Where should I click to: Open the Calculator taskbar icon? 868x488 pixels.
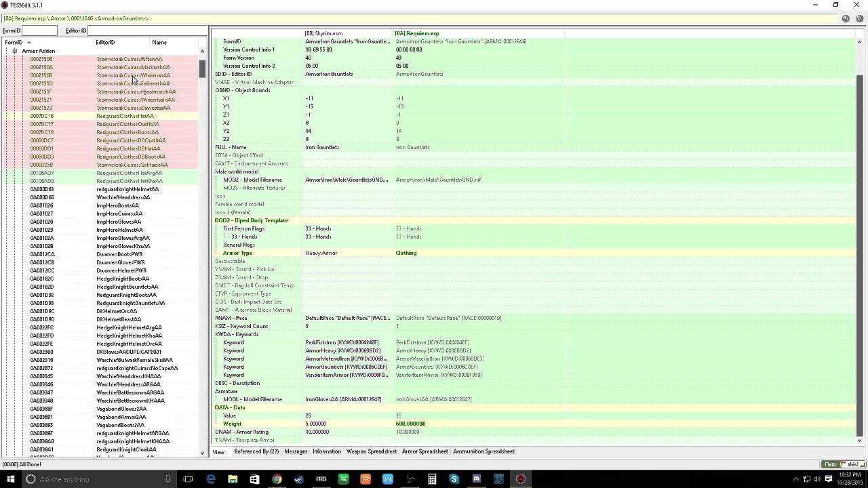[x=432, y=479]
